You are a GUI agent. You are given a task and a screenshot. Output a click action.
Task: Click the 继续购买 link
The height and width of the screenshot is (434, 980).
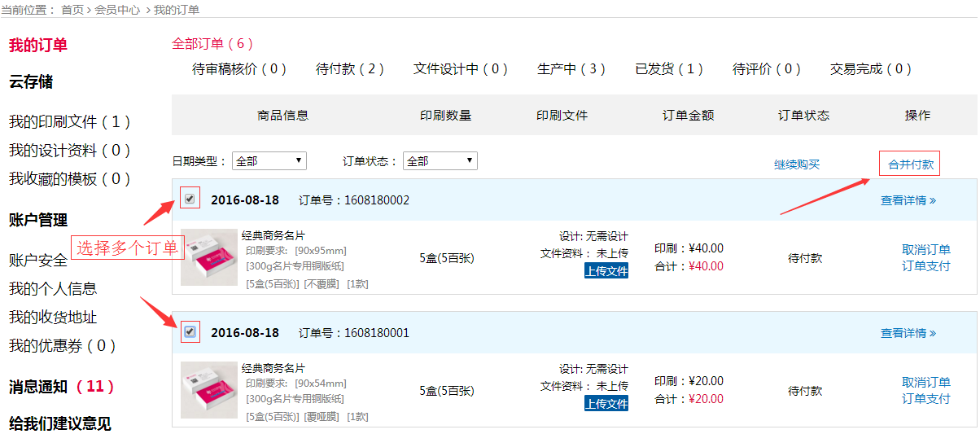[796, 164]
